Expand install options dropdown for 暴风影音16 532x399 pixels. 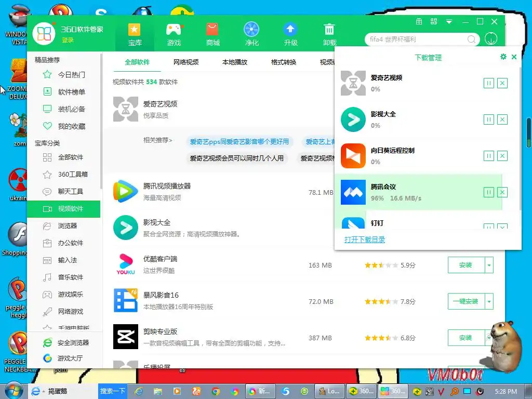click(489, 301)
